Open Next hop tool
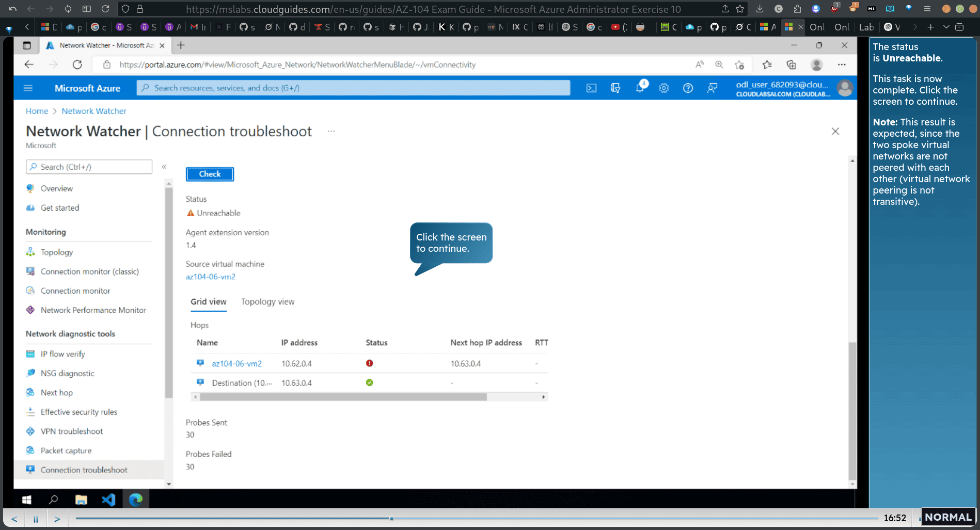The image size is (980, 530). 57,393
